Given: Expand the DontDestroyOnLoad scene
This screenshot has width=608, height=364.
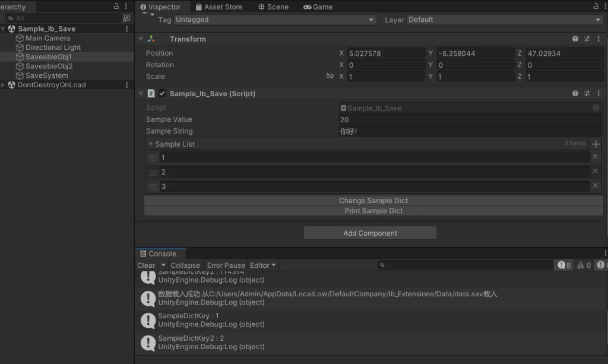Looking at the screenshot, I should pyautogui.click(x=3, y=84).
